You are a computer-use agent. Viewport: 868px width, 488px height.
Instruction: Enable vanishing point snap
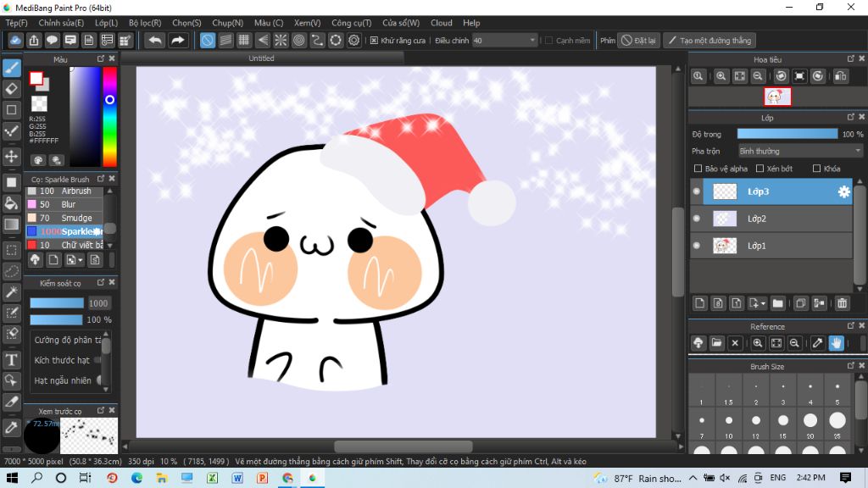click(x=263, y=41)
